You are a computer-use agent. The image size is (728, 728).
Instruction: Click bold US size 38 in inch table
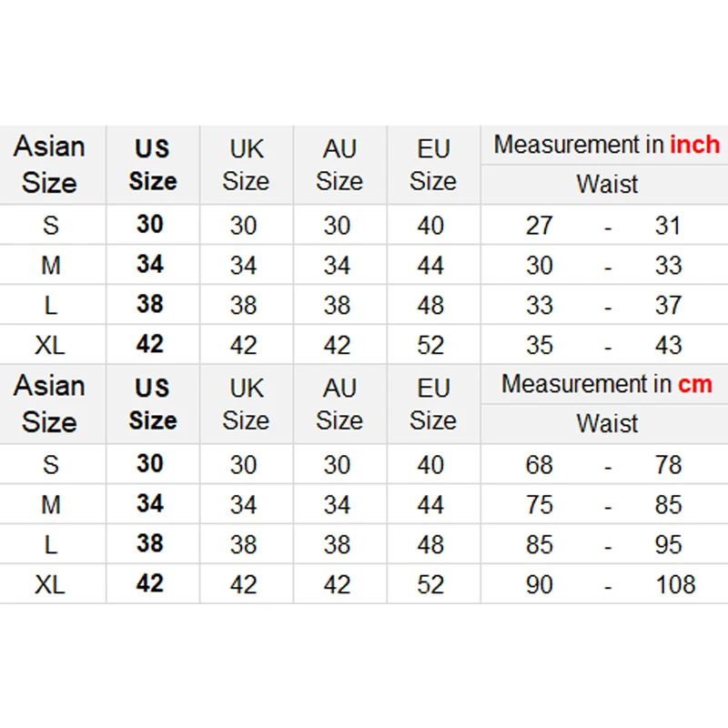click(150, 304)
